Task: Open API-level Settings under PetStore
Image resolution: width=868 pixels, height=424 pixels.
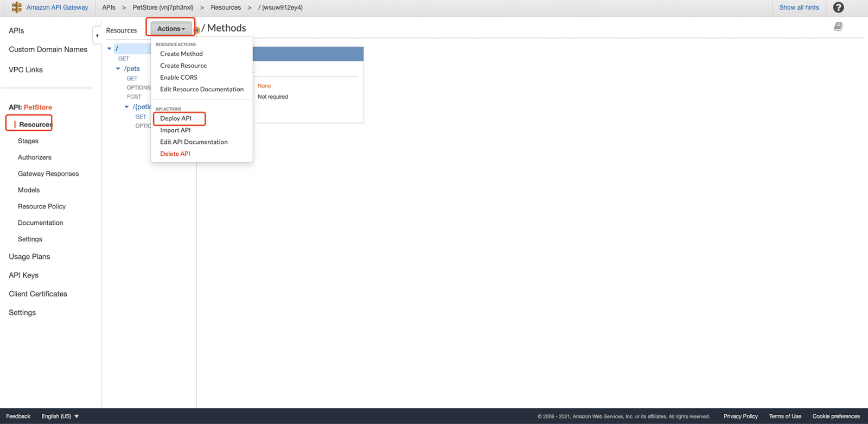Action: coord(30,239)
